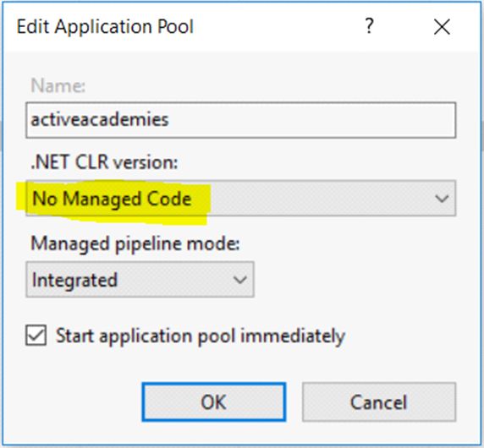Click the Edit Application Pool title bar
Screen dimensions: 484x448
click(x=241, y=26)
